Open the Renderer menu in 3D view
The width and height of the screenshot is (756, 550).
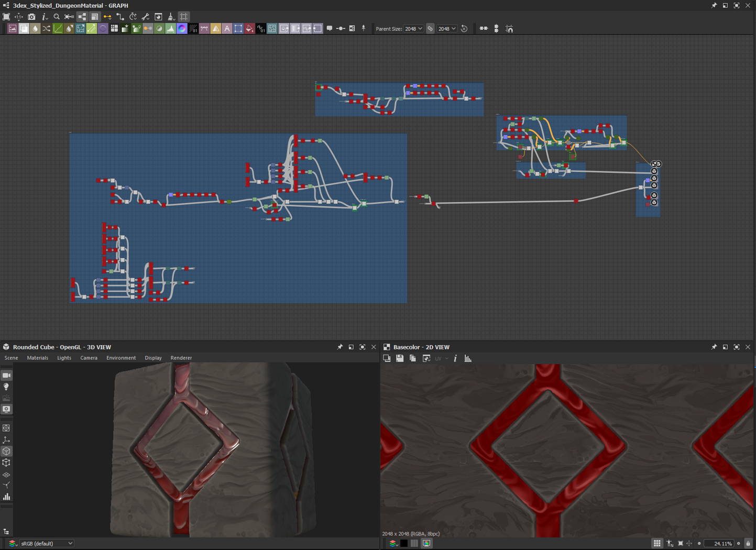(x=181, y=358)
